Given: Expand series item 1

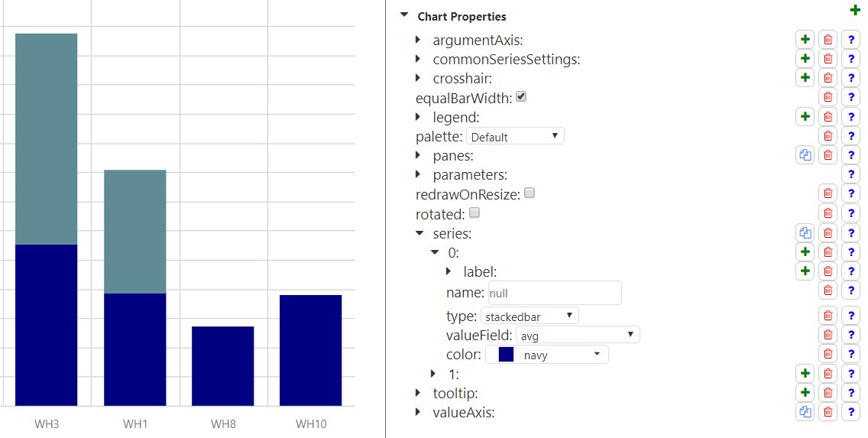Looking at the screenshot, I should click(433, 374).
